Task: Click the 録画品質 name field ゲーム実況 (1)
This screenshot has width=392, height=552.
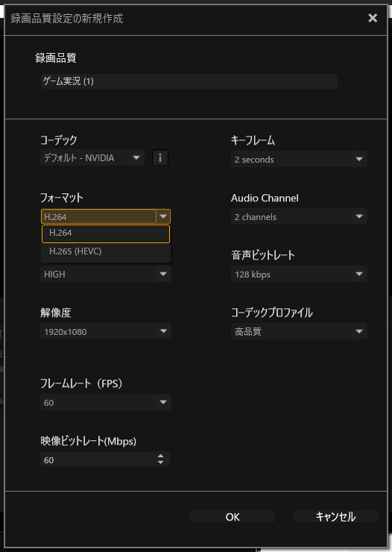Action: pyautogui.click(x=189, y=81)
